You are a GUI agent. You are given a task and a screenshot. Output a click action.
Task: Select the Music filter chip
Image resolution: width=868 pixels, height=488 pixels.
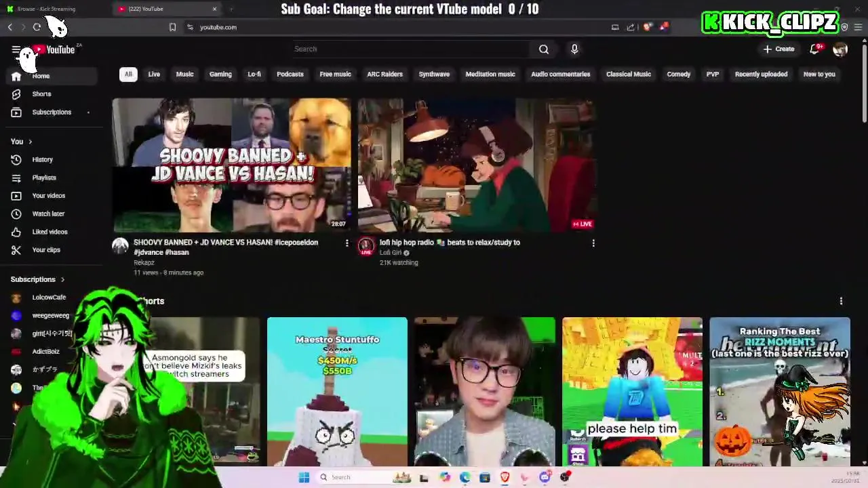point(184,74)
